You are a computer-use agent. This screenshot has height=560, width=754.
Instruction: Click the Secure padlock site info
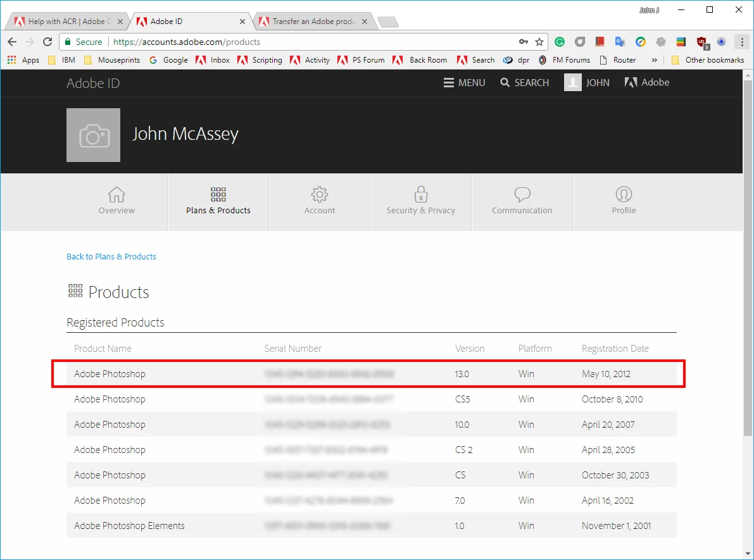pos(83,42)
